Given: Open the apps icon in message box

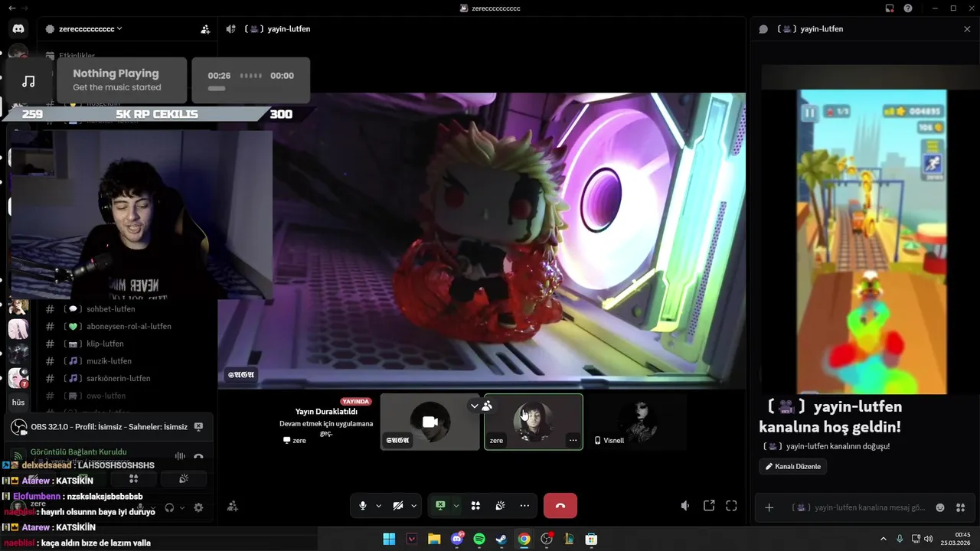Looking at the screenshot, I should tap(961, 507).
